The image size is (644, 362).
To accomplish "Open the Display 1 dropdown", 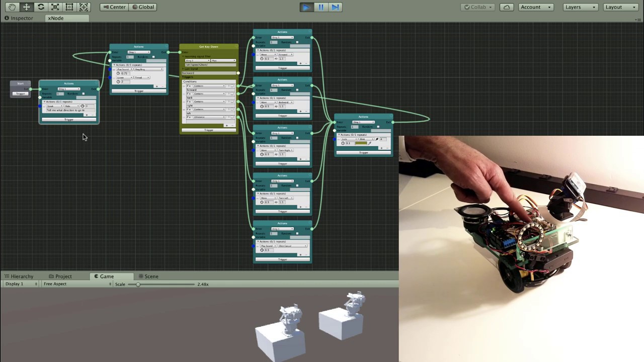I will (21, 284).
